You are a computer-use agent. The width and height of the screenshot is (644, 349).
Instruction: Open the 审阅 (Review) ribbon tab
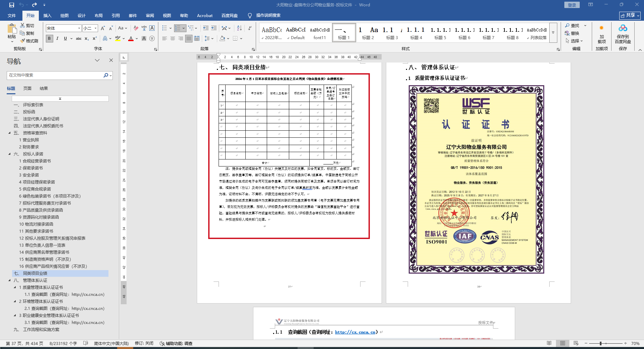150,15
